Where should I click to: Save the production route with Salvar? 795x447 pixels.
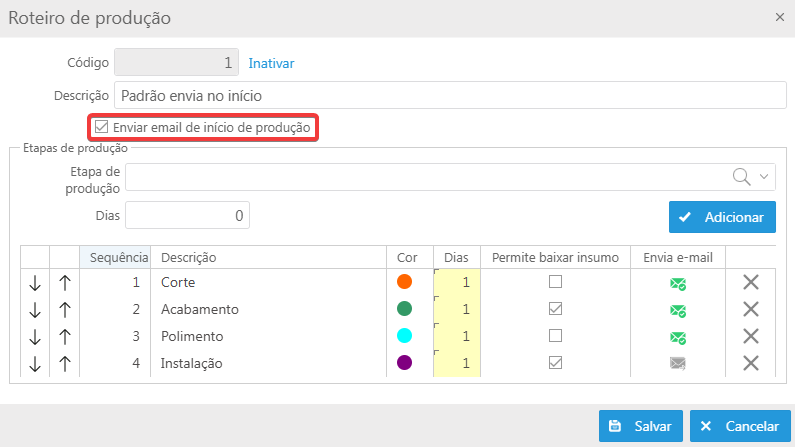(641, 426)
